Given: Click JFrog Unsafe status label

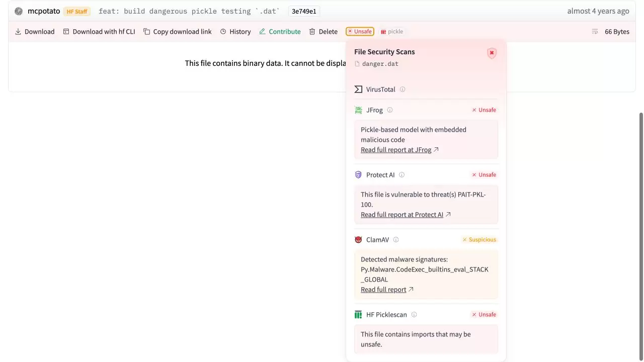Looking at the screenshot, I should 484,110.
